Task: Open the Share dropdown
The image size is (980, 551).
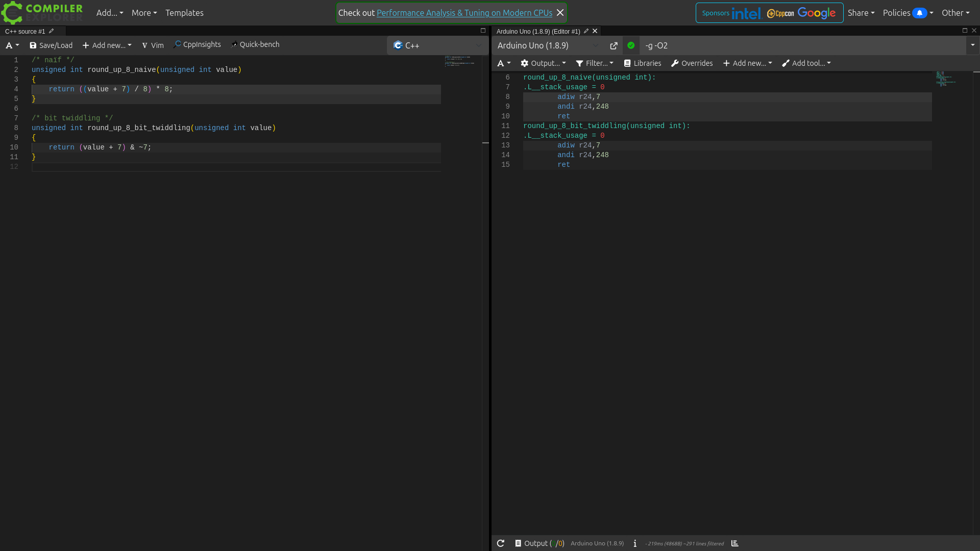Action: pyautogui.click(x=861, y=13)
